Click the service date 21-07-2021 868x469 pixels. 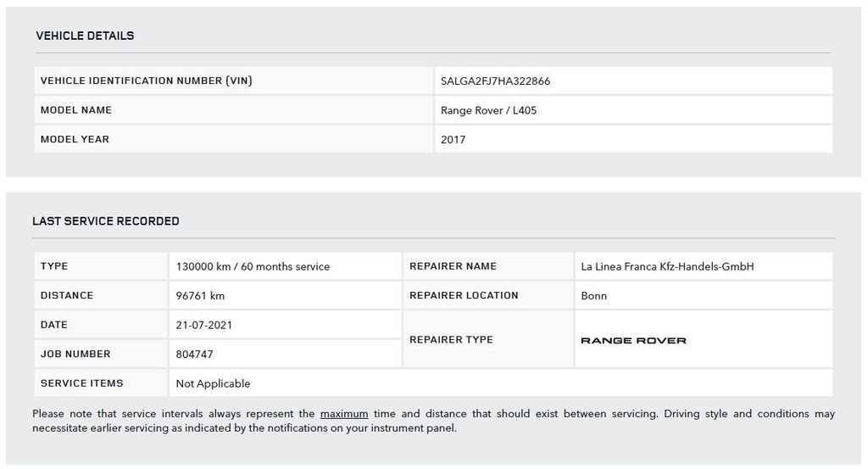click(x=204, y=325)
